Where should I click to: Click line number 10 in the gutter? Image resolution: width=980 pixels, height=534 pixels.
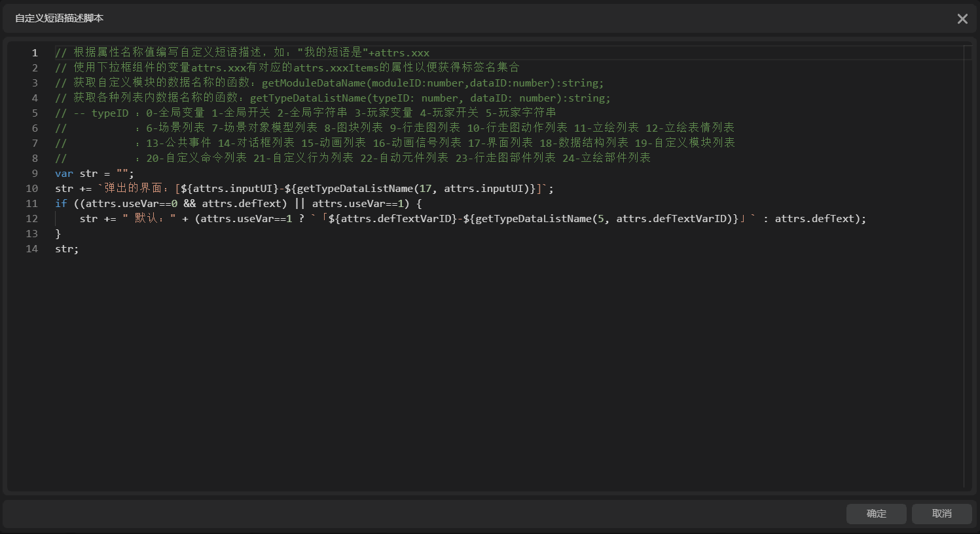coord(32,188)
